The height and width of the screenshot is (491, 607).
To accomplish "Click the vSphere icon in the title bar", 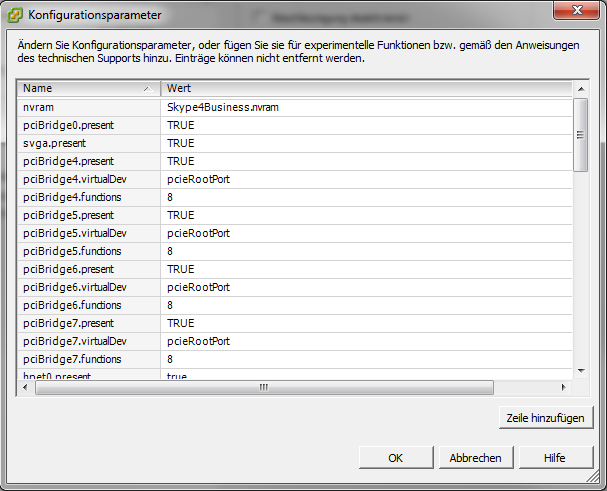I will click(x=16, y=15).
